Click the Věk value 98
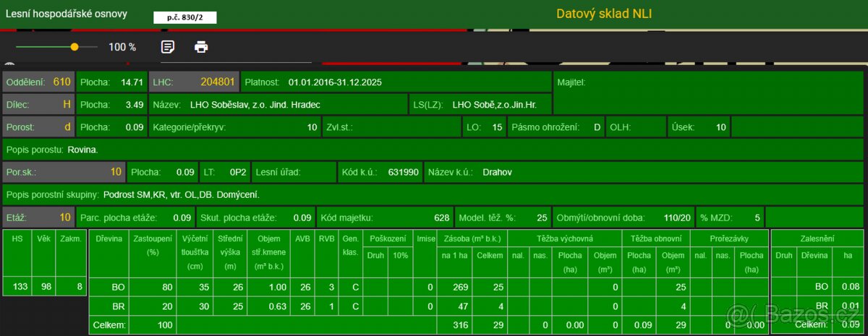The height and width of the screenshot is (336, 868). [x=45, y=287]
